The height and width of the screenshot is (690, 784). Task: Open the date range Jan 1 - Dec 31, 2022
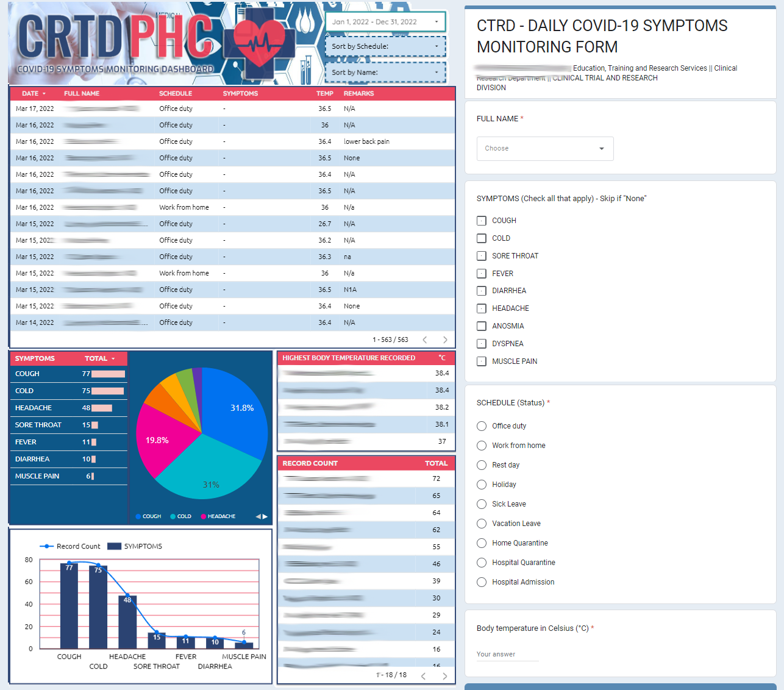coord(385,21)
